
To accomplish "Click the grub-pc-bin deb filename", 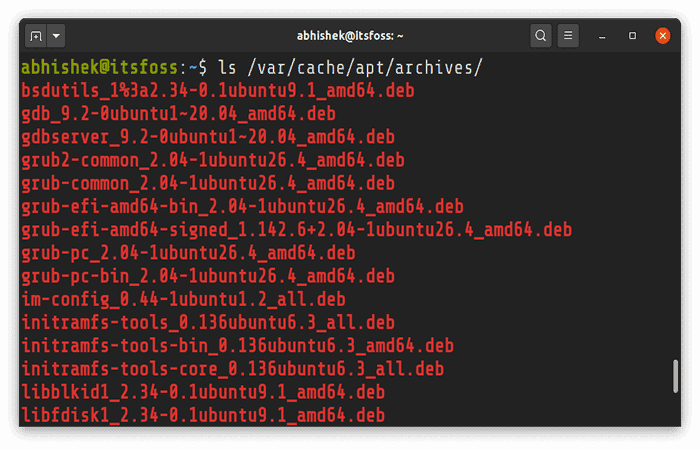I will tap(208, 276).
